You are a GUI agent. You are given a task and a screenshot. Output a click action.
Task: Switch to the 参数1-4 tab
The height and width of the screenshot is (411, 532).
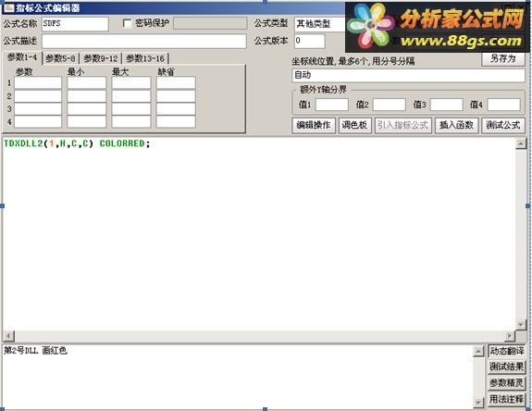coord(22,57)
